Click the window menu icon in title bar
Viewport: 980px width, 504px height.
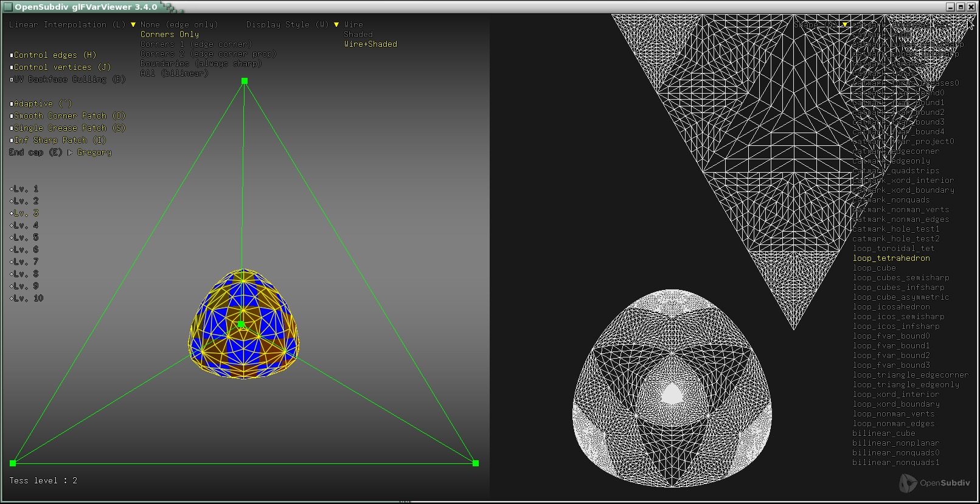coord(7,7)
